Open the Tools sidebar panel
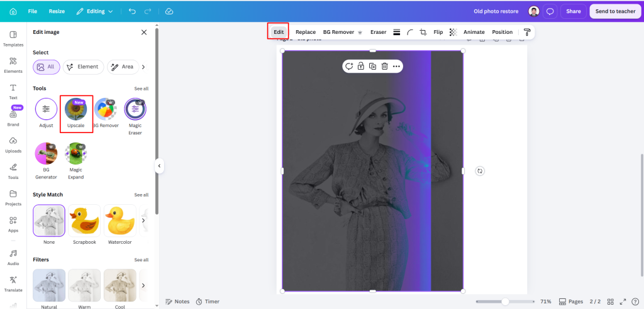644x309 pixels. 13,171
